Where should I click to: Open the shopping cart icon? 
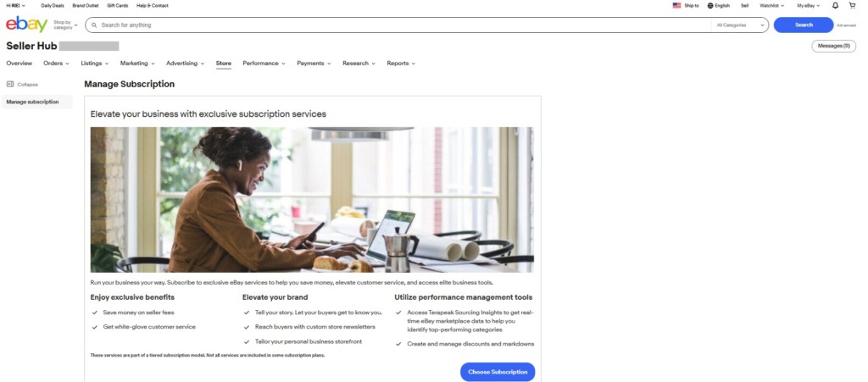pyautogui.click(x=852, y=6)
